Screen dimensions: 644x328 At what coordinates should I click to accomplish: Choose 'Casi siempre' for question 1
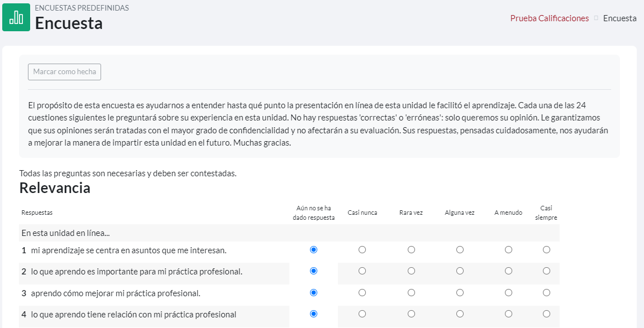[546, 250]
